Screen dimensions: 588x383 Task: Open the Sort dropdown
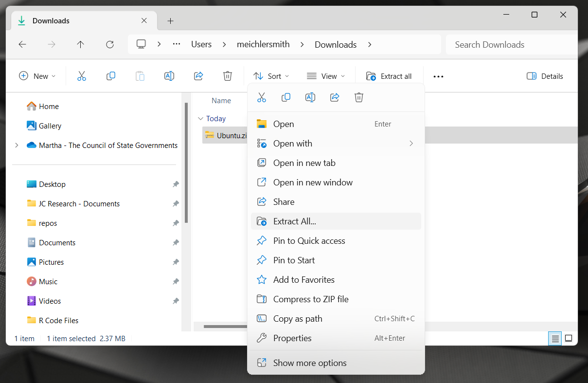point(271,76)
